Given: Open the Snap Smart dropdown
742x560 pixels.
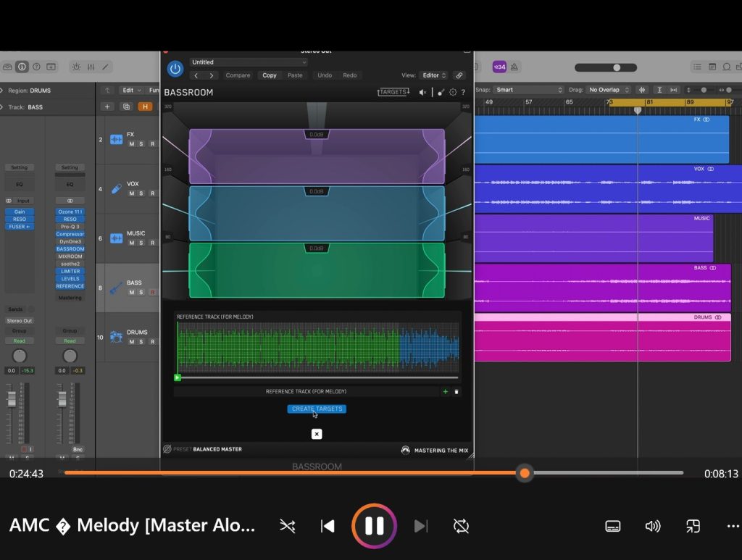Looking at the screenshot, I should (529, 90).
